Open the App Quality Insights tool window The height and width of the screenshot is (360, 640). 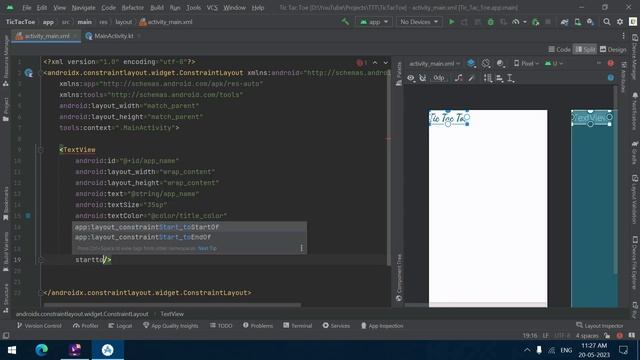click(x=171, y=326)
